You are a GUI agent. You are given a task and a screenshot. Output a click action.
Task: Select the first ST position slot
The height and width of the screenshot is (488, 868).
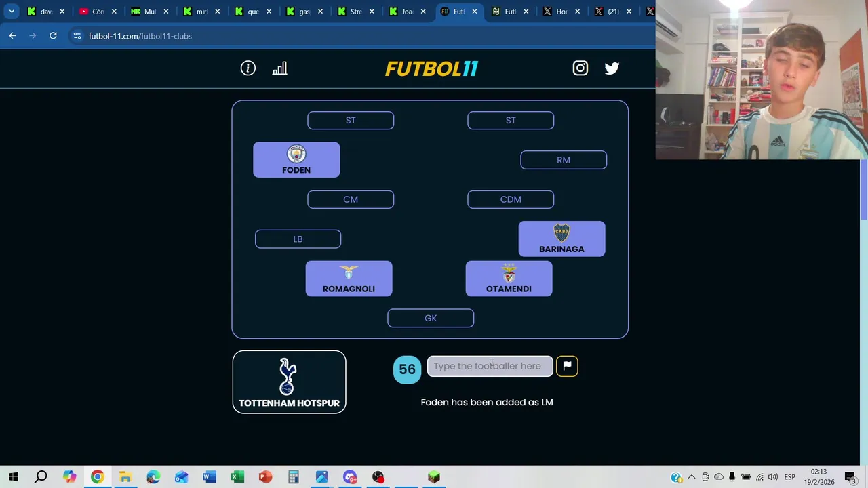coord(351,120)
